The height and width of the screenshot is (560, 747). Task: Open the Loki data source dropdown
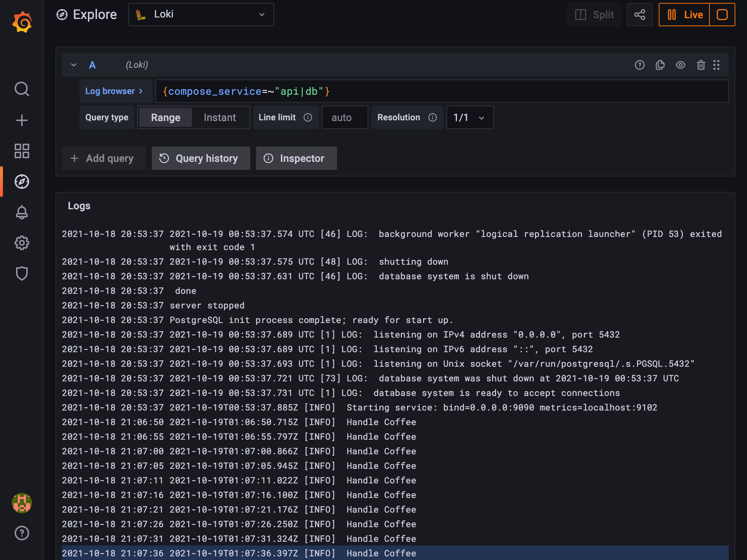[201, 15]
